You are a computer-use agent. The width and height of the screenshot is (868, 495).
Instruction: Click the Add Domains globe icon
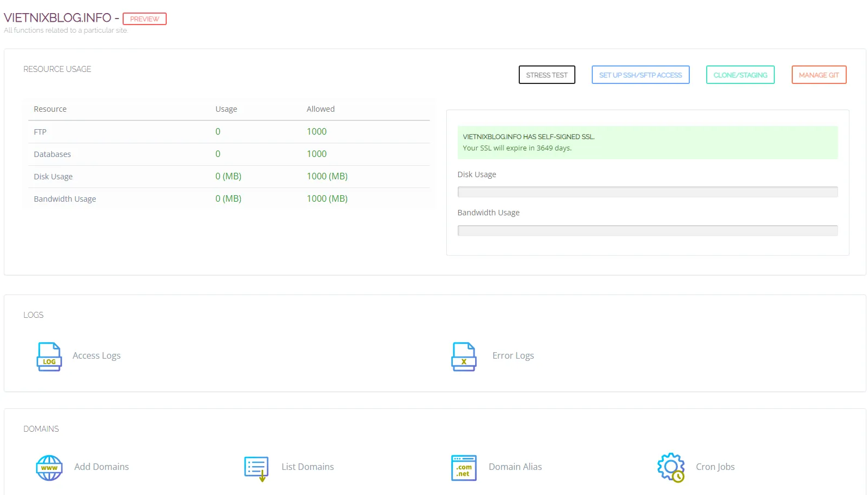click(x=49, y=468)
